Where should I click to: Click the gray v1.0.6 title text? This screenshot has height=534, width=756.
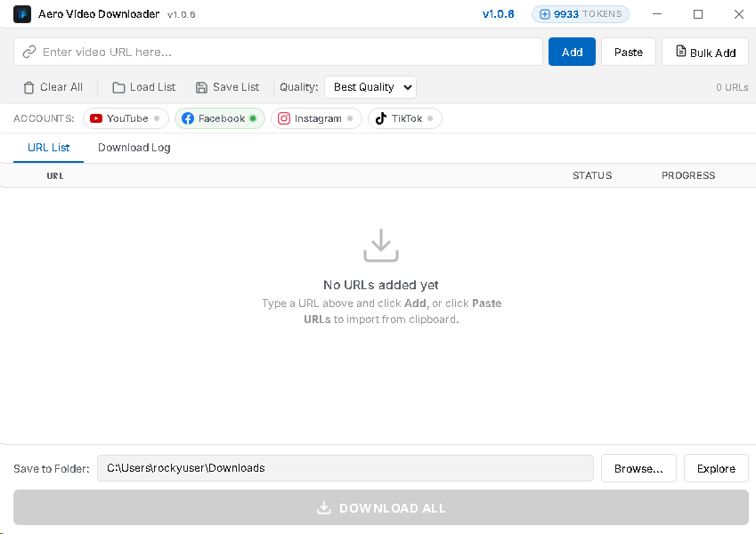182,15
